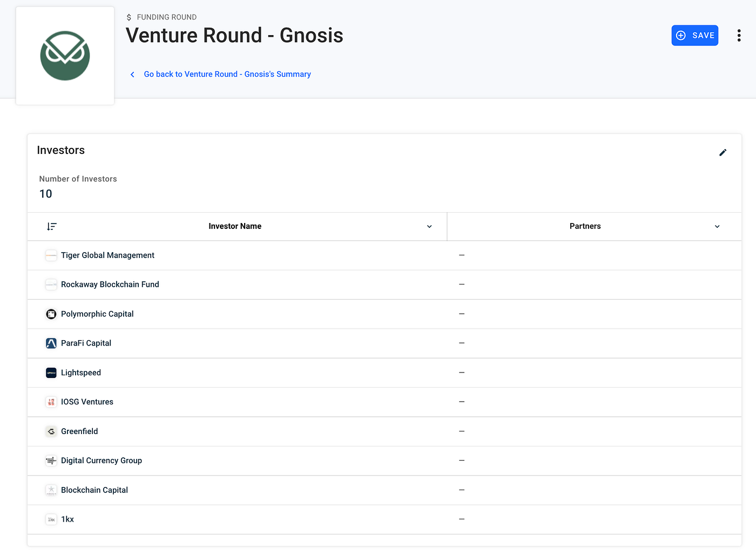Viewport: 756px width, 555px height.
Task: Click Tiger Global Management logo icon
Action: pos(51,255)
